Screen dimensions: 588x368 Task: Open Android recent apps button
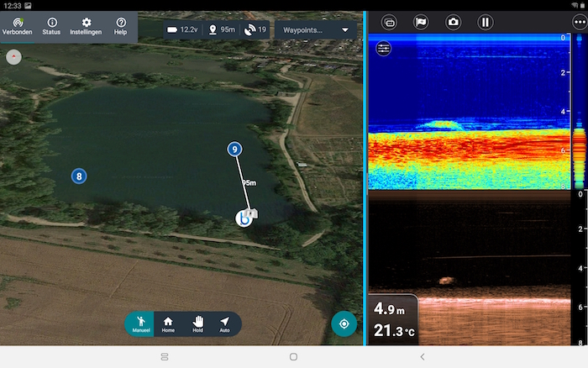165,357
